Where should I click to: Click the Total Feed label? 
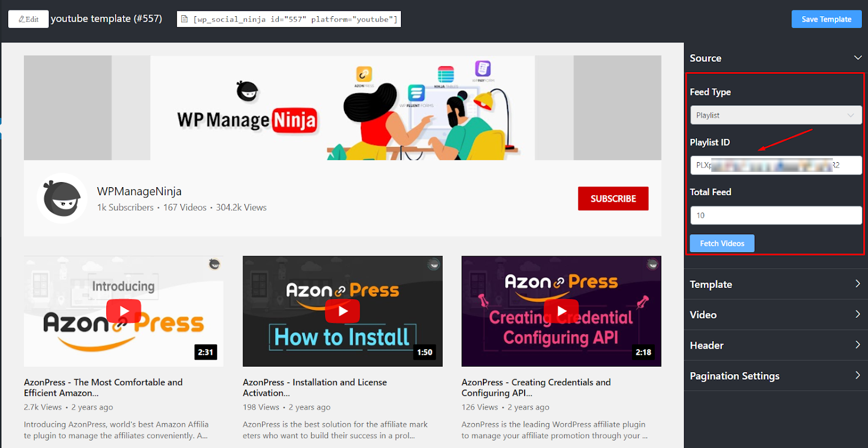711,192
